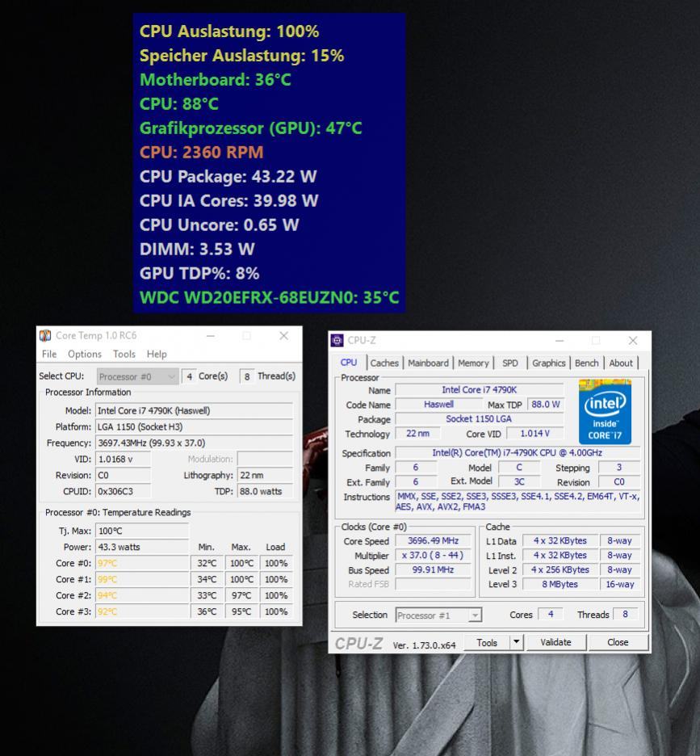Expand the Select CPU Processor #0 dropdown
700x756 pixels.
[137, 376]
